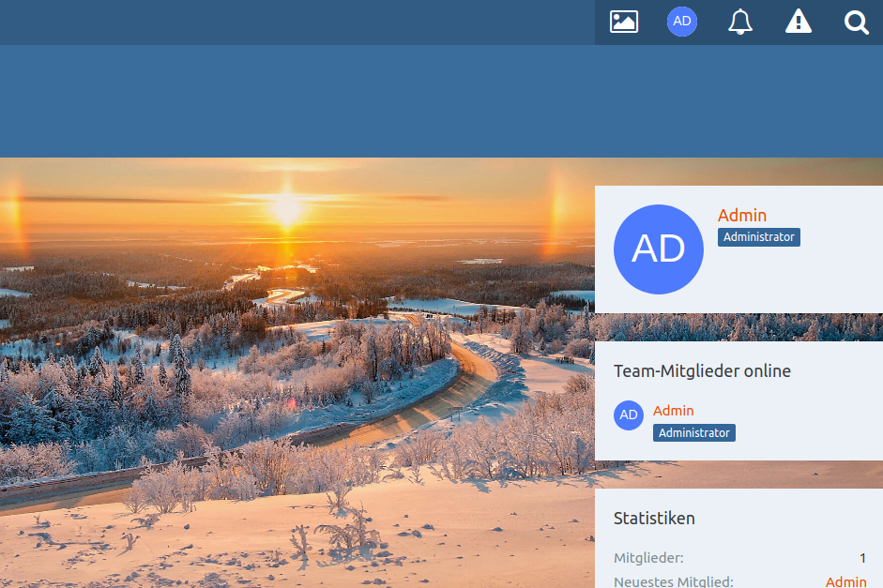Click the member count value 1
This screenshot has width=883, height=588.
[x=862, y=558]
